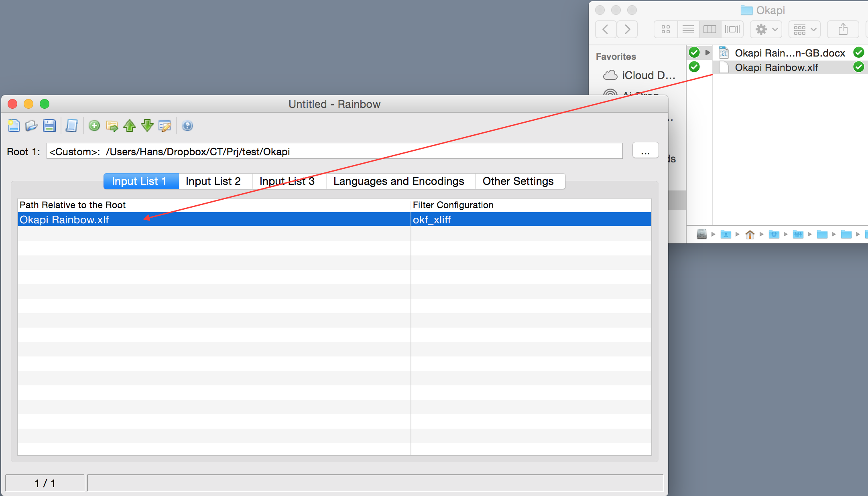
Task: Switch to the Input List 2 tab
Action: pos(213,181)
